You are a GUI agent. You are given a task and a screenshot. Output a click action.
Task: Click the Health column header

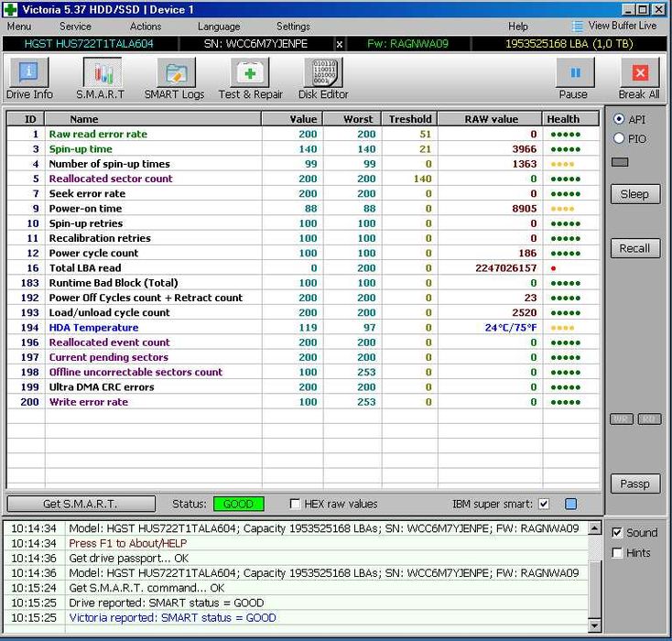coord(571,119)
